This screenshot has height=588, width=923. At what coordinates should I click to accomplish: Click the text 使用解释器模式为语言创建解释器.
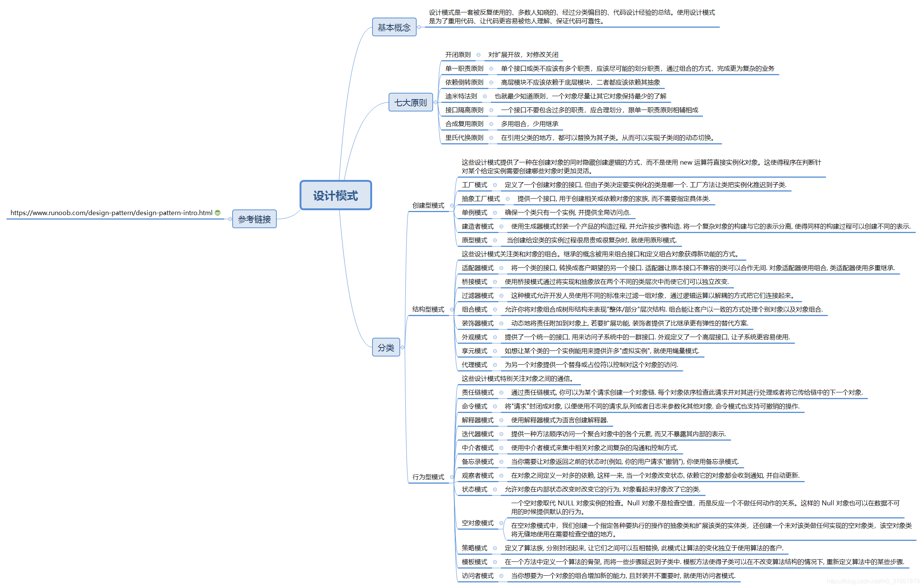[559, 420]
